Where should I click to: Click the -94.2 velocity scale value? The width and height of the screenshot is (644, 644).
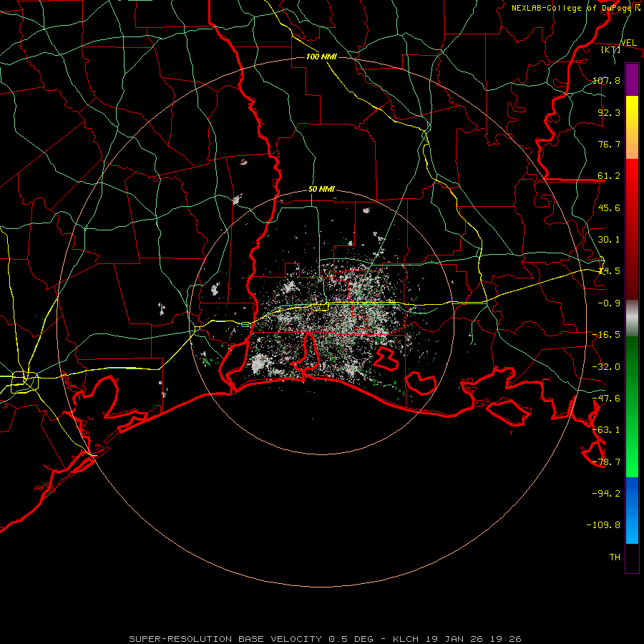click(x=606, y=493)
